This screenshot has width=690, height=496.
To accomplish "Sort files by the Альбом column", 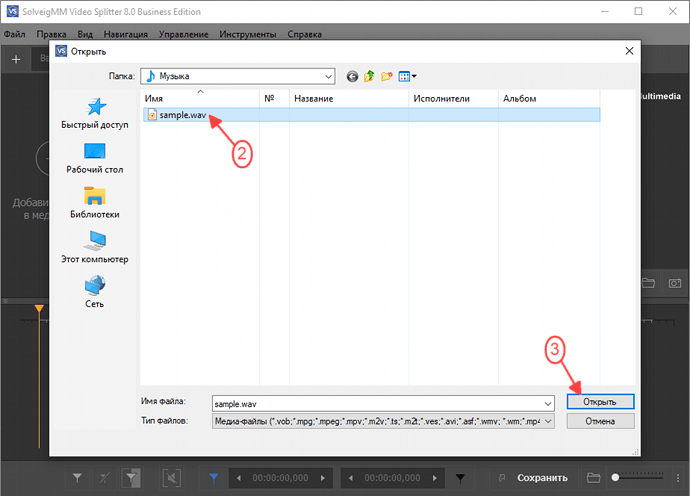I will click(x=549, y=99).
